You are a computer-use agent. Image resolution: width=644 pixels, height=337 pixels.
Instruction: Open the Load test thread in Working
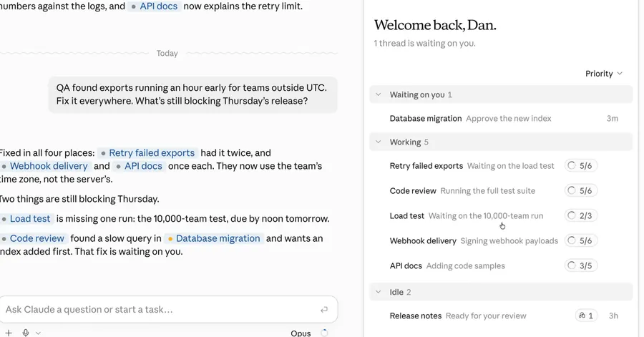click(x=501, y=215)
